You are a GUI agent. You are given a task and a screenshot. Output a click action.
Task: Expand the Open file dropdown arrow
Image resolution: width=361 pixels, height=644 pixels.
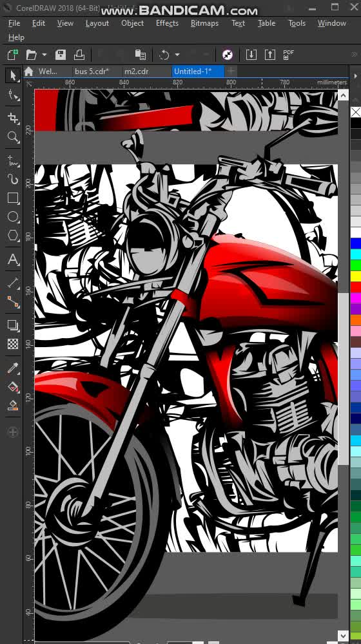(44, 55)
